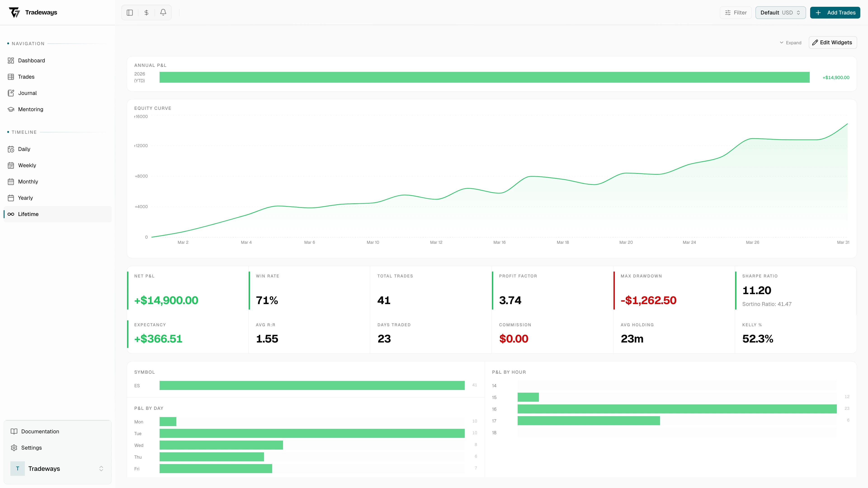Click the dollar sign currency icon
Image resolution: width=868 pixels, height=488 pixels.
point(146,12)
